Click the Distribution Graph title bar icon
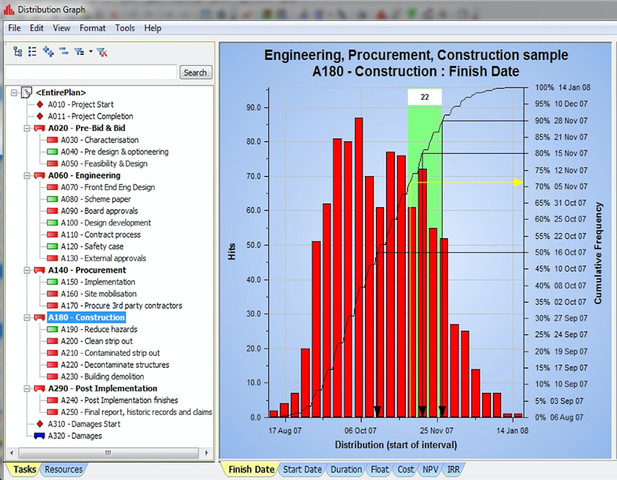Viewport: 617px width, 480px height. tap(9, 9)
